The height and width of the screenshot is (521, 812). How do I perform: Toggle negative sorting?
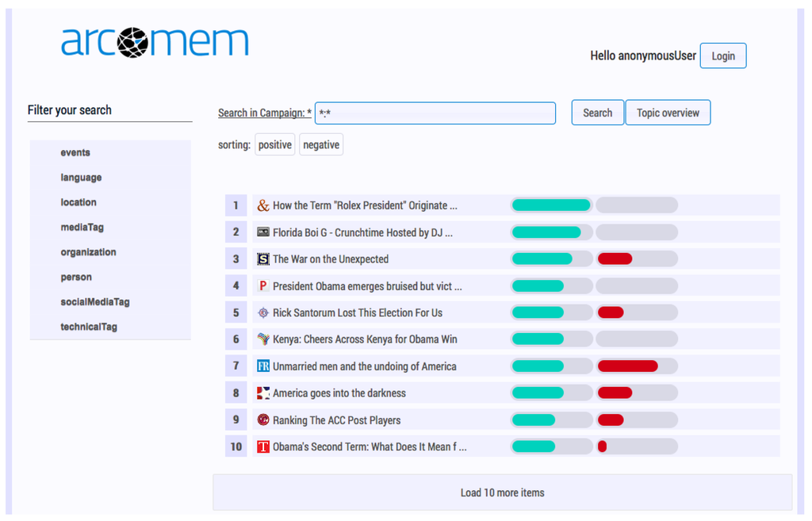click(x=321, y=145)
